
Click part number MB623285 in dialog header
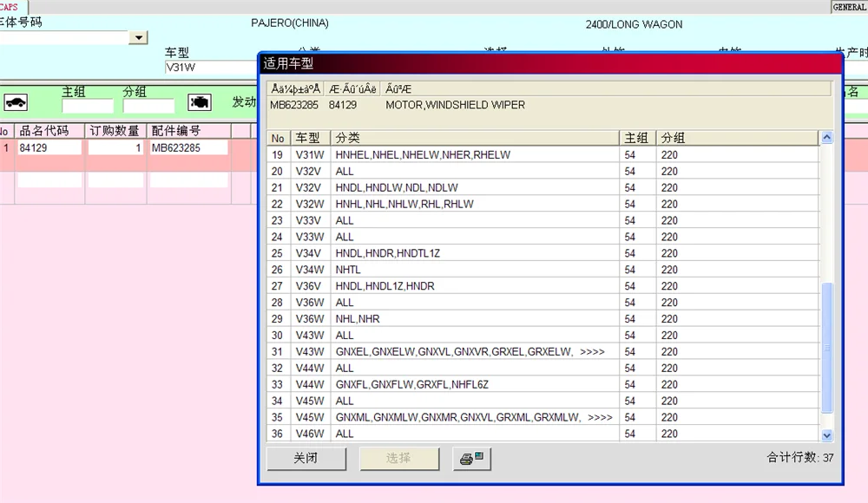(294, 105)
